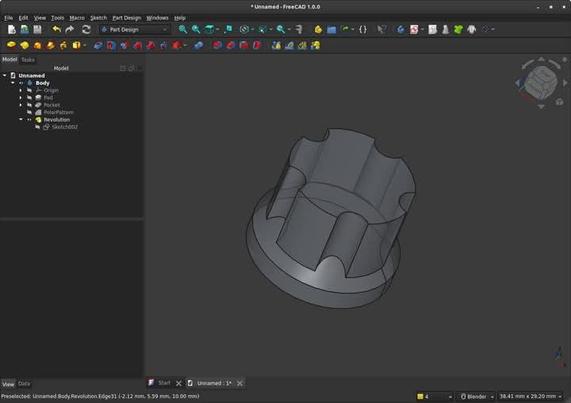
Task: Open the File menu
Action: coord(8,18)
